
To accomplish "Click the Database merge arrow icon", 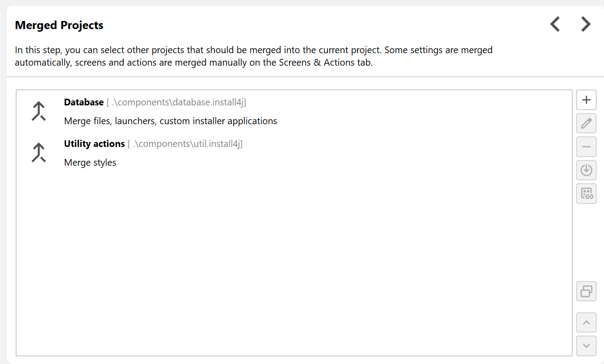I will click(x=39, y=111).
